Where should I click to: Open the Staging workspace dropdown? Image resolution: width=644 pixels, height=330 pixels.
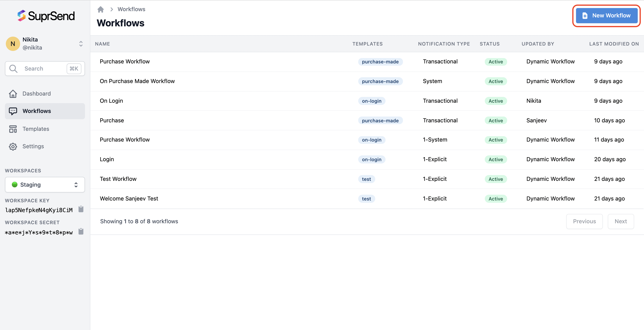click(x=45, y=185)
